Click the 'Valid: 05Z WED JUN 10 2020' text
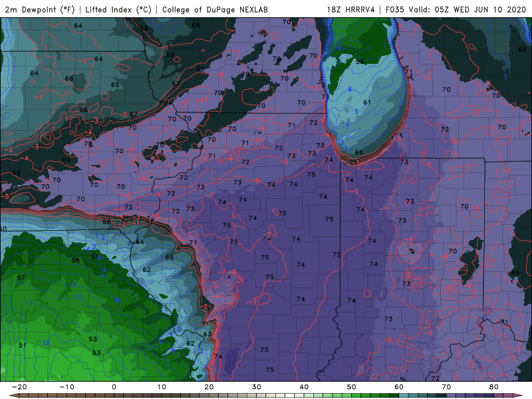 click(x=467, y=9)
